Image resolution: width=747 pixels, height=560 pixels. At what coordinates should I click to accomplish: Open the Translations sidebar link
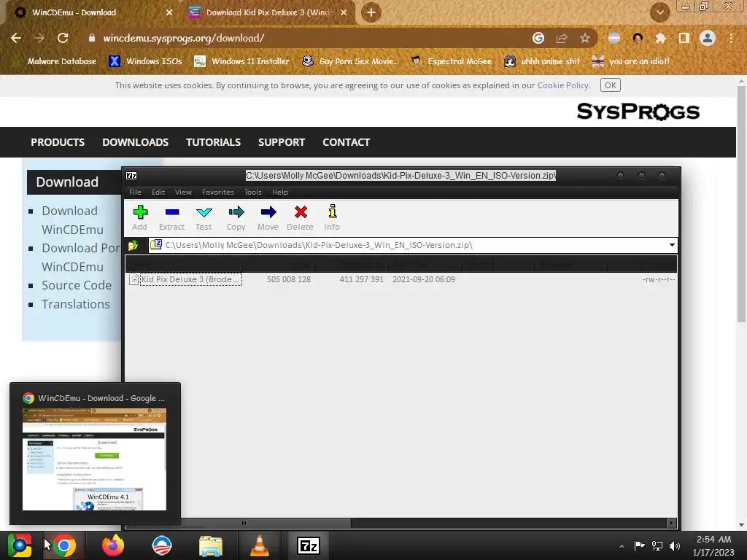[x=75, y=304]
